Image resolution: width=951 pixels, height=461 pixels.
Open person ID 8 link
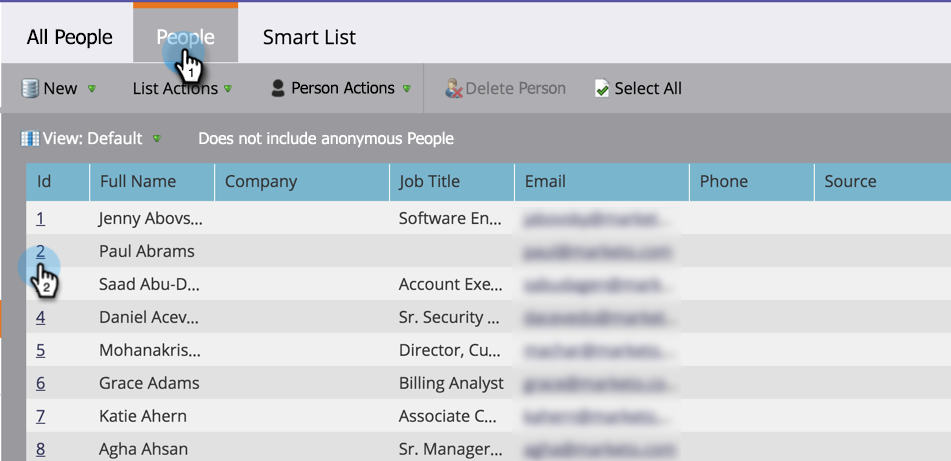pos(41,449)
